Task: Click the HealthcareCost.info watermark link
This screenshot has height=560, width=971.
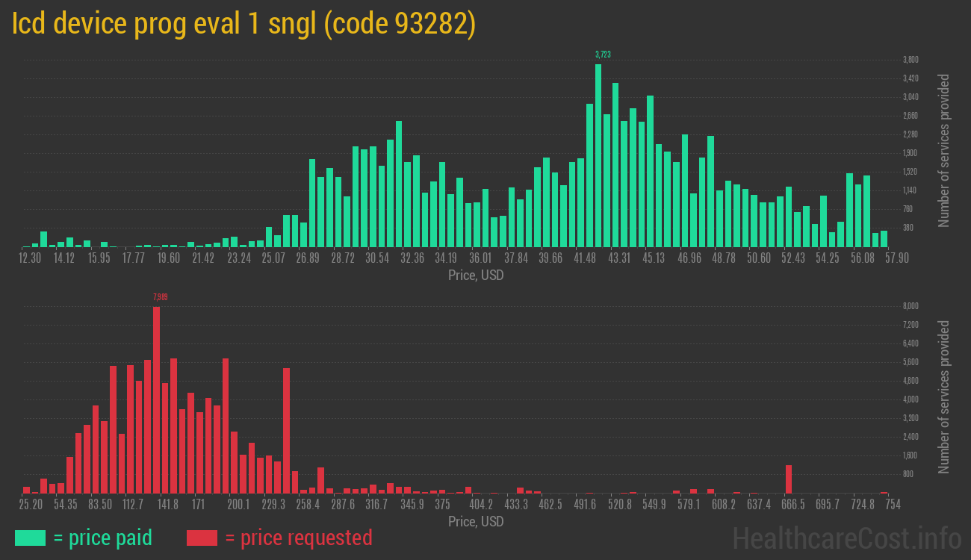Action: [846, 538]
